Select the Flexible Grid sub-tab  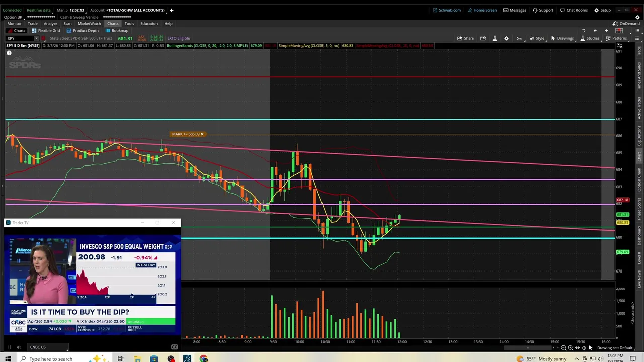[x=46, y=31]
